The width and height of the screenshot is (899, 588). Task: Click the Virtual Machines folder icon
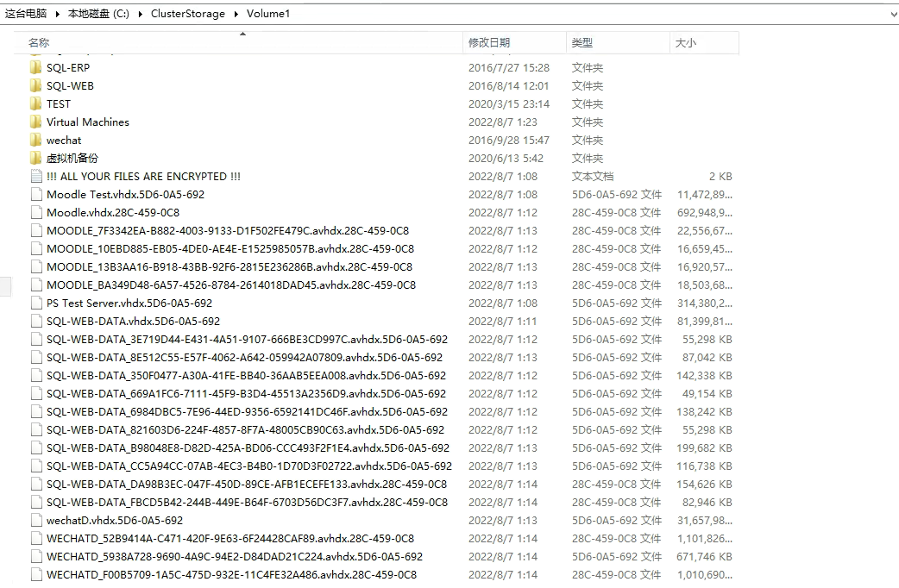point(35,122)
